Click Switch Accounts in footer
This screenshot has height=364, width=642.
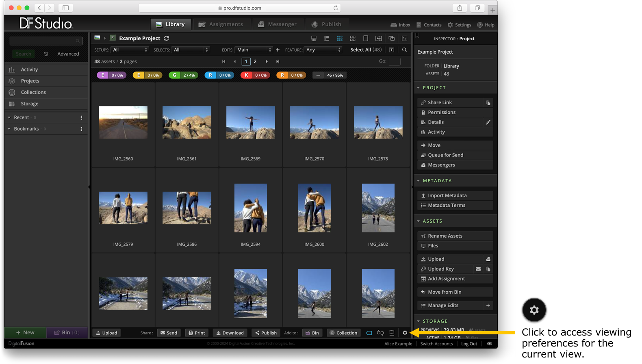coord(436,344)
